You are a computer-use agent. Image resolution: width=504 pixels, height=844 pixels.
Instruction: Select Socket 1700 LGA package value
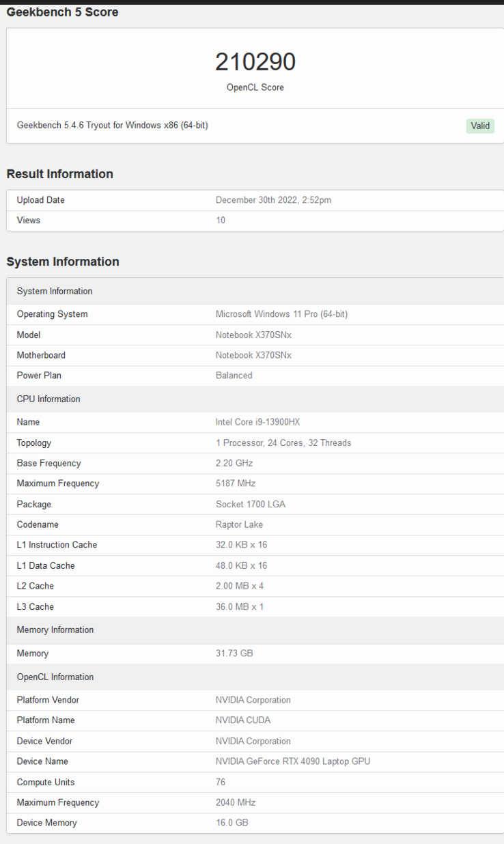[251, 504]
